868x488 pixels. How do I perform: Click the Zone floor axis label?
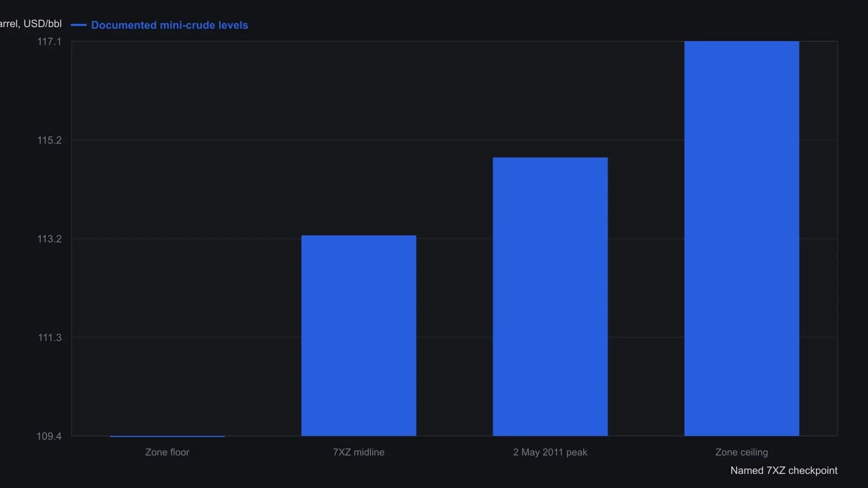(x=167, y=452)
